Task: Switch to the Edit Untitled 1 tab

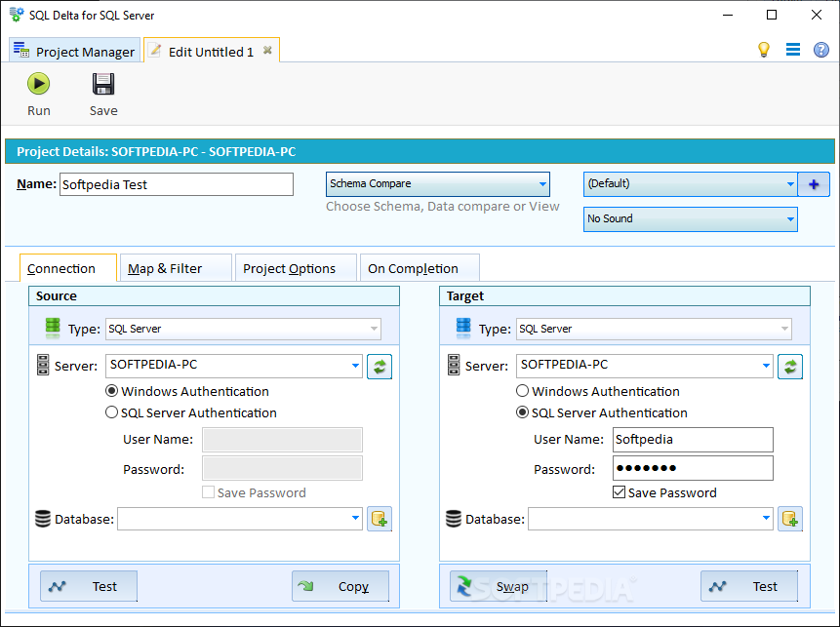Action: (x=211, y=52)
